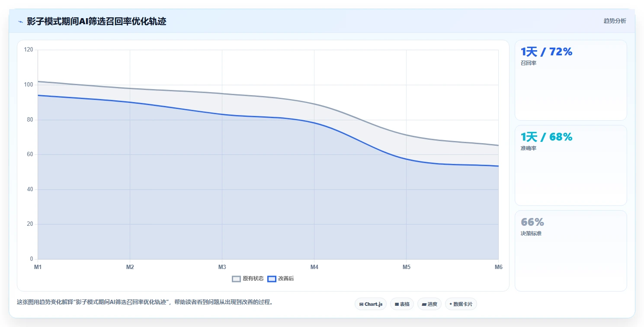Click the 120 y-axis value
This screenshot has height=327, width=644.
(29, 50)
